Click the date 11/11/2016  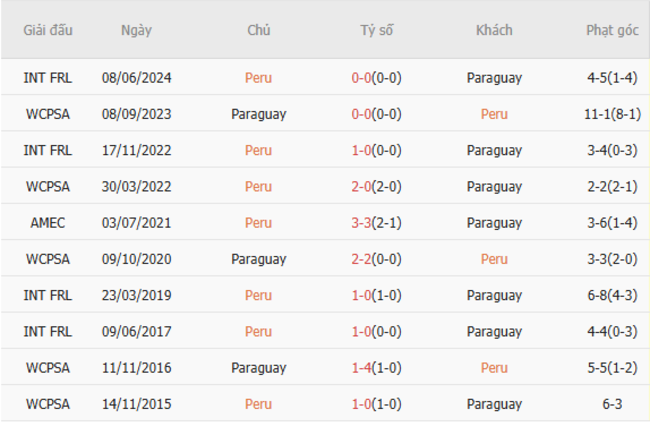[136, 368]
